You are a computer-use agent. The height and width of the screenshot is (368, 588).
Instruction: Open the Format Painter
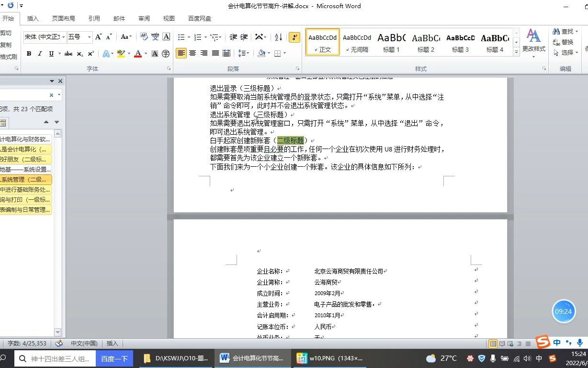click(10, 54)
